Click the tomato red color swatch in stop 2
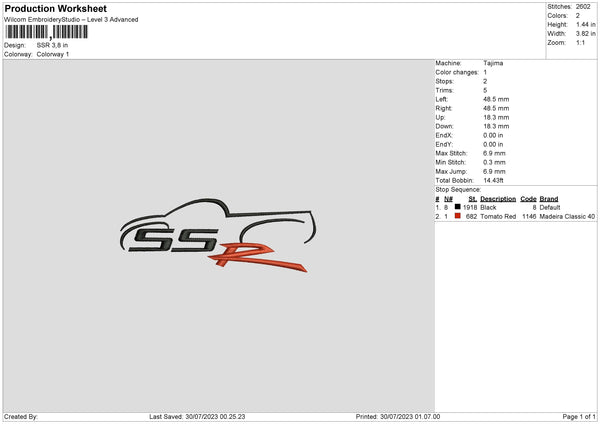This screenshot has height=424, width=600. pos(457,216)
